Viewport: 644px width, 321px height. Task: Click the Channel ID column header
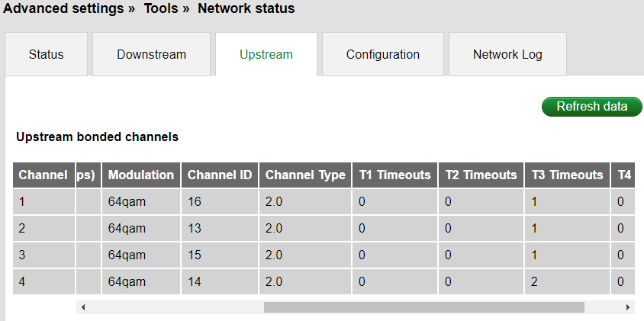pyautogui.click(x=220, y=175)
